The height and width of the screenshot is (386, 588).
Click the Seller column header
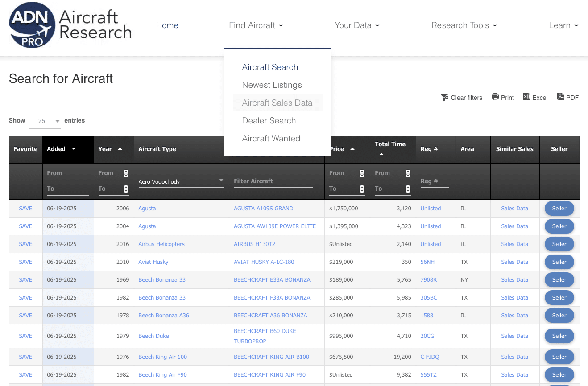559,149
